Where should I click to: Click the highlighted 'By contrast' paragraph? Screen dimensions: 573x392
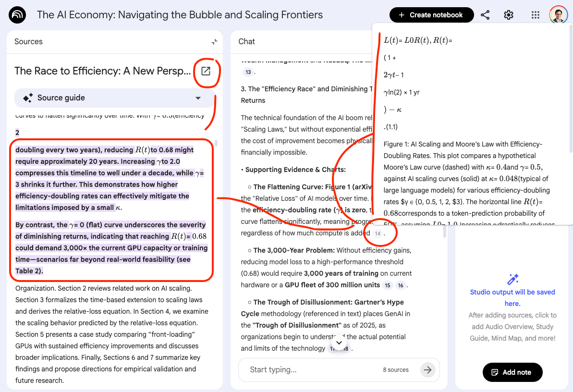coord(111,247)
